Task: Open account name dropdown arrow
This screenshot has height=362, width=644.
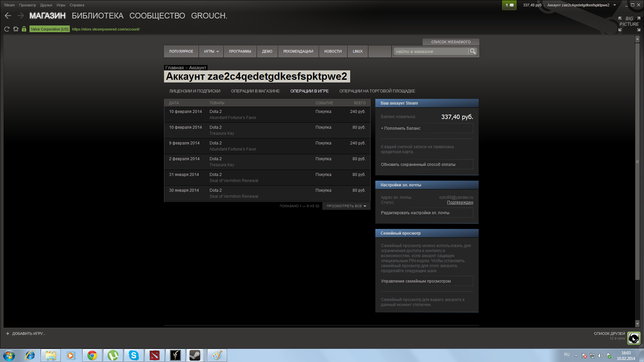Action: (x=614, y=5)
